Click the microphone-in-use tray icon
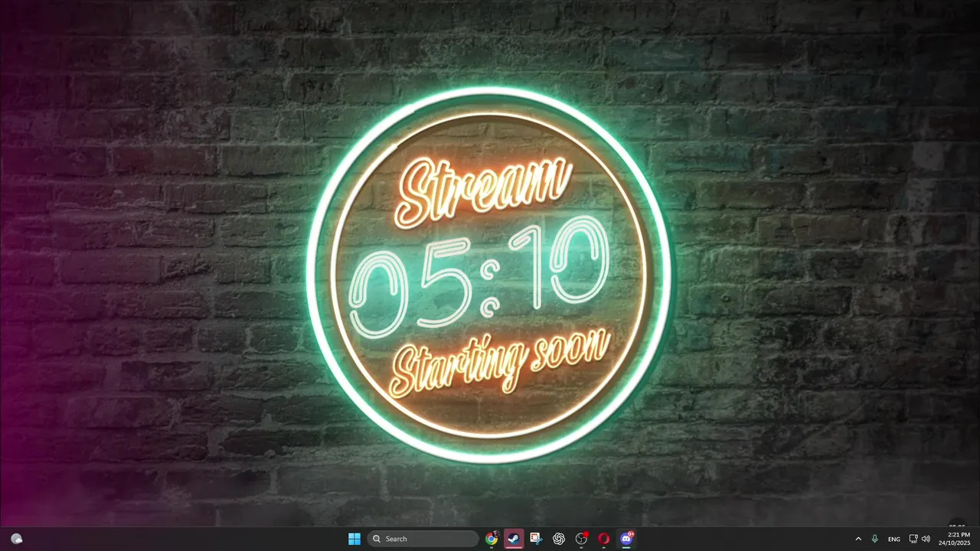 [874, 539]
